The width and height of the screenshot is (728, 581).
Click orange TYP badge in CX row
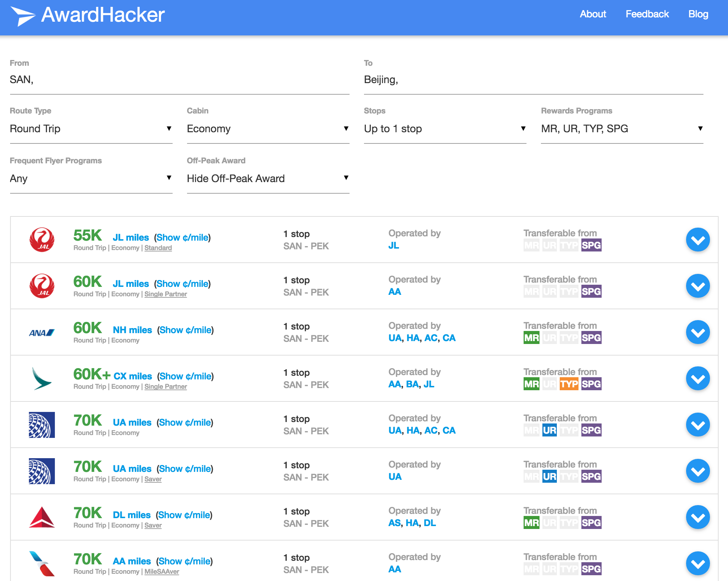(569, 384)
